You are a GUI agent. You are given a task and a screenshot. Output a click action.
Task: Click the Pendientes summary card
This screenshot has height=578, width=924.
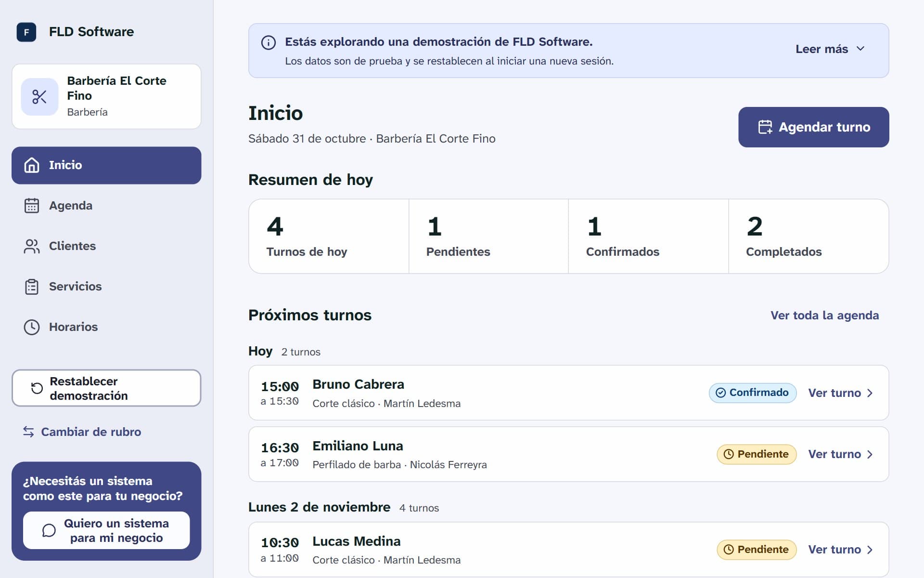(x=488, y=236)
